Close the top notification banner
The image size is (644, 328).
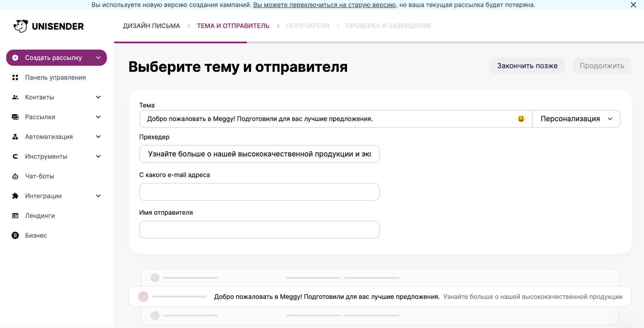coord(633,5)
